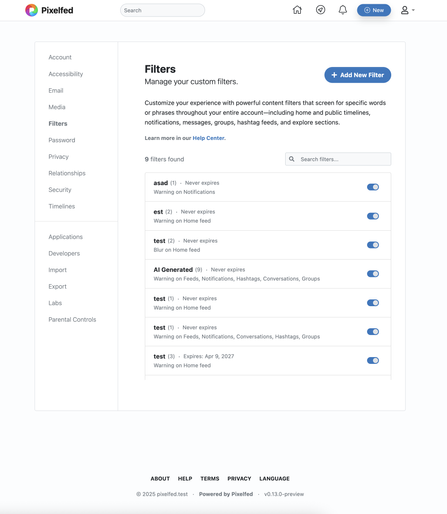Open the TERMS footer link
This screenshot has height=514, width=447.
(210, 479)
